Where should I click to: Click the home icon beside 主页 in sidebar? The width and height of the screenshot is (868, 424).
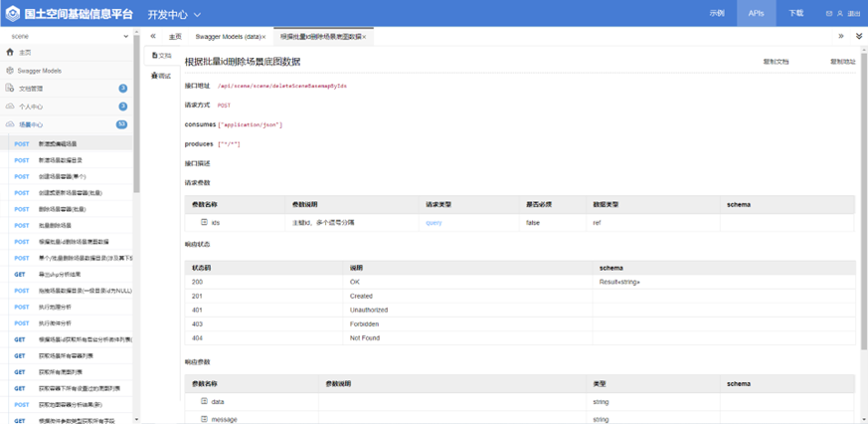pyautogui.click(x=11, y=52)
